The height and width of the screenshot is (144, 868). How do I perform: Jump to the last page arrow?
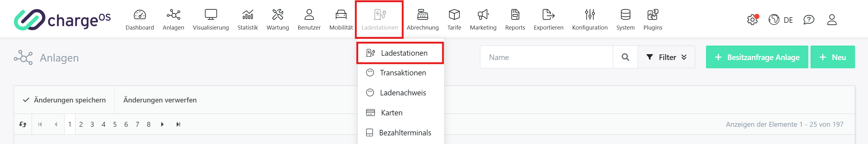178,124
